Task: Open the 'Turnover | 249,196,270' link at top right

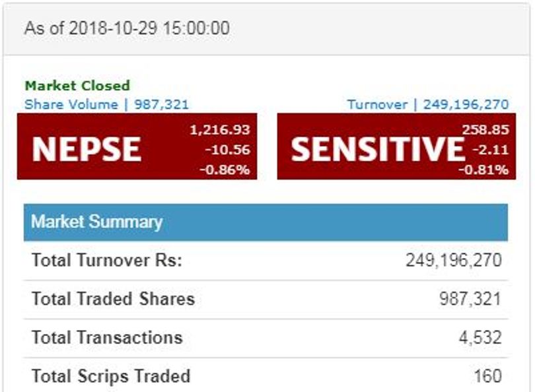Action: pyautogui.click(x=428, y=104)
